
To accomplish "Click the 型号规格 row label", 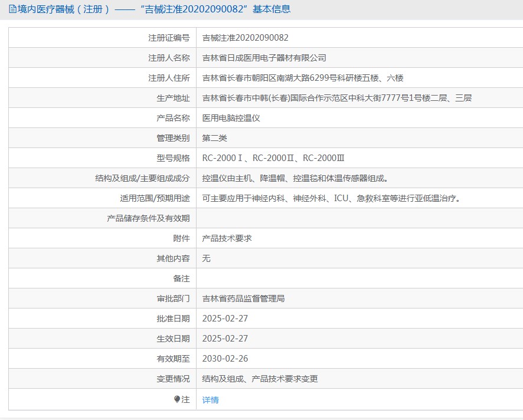I will pos(173,158).
